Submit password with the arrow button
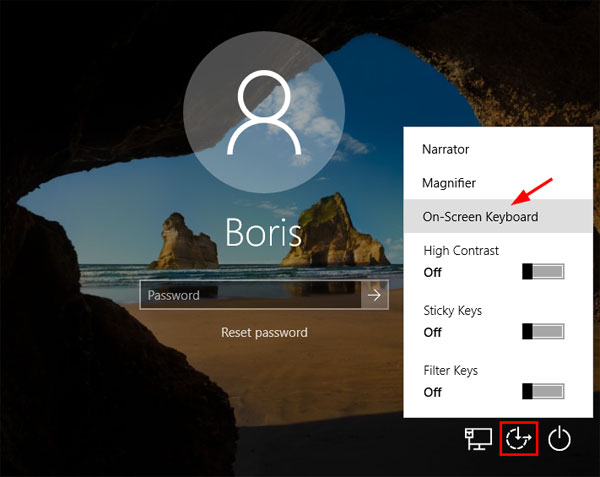Viewport: 600px width, 477px height. tap(375, 295)
